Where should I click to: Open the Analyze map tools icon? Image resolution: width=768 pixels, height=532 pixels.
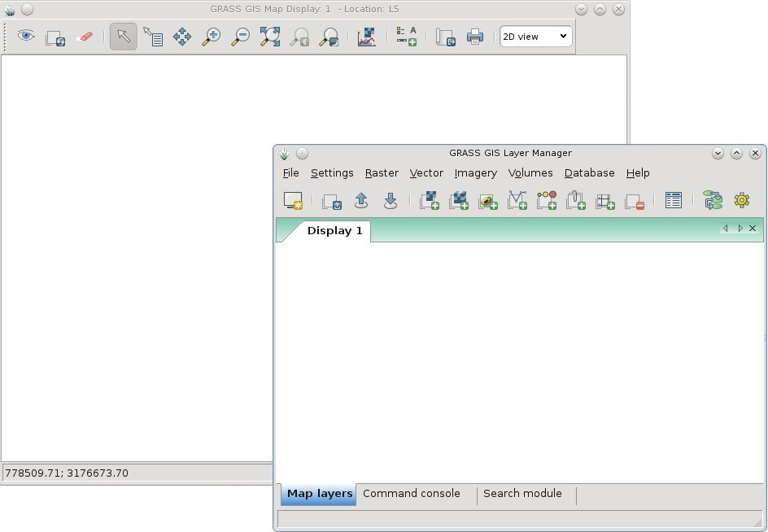(367, 37)
